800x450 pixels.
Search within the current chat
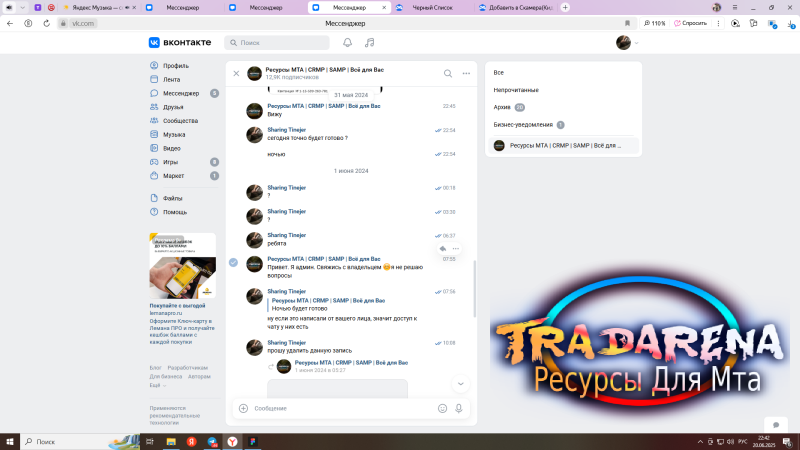click(448, 73)
